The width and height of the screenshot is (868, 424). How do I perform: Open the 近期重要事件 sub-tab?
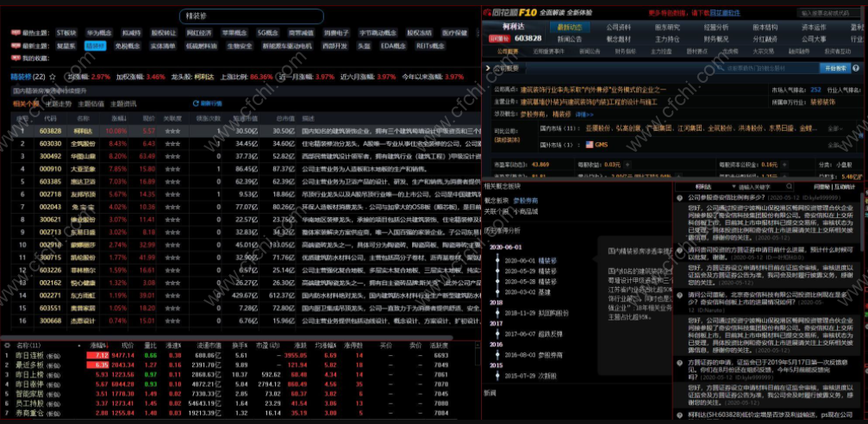[548, 52]
